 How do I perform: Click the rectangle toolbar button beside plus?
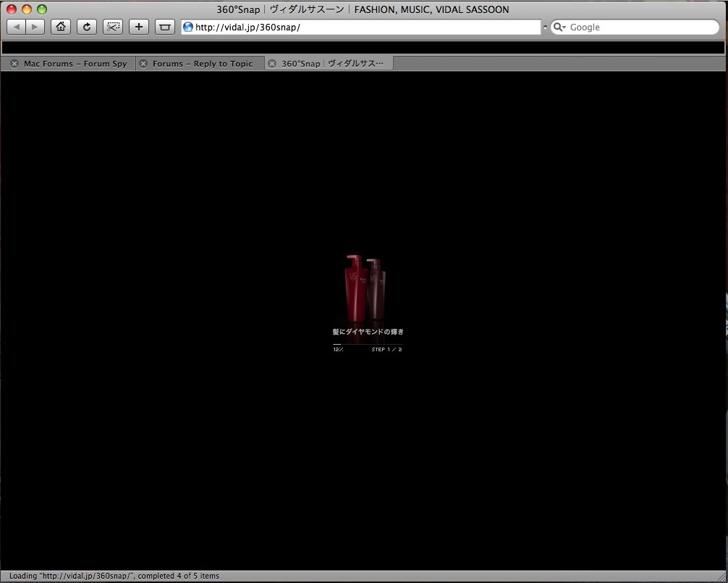click(165, 27)
